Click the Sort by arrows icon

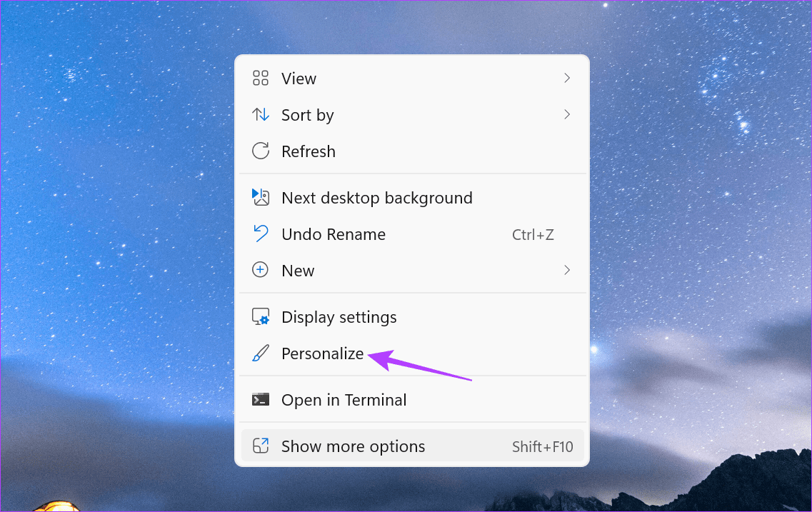(x=261, y=114)
